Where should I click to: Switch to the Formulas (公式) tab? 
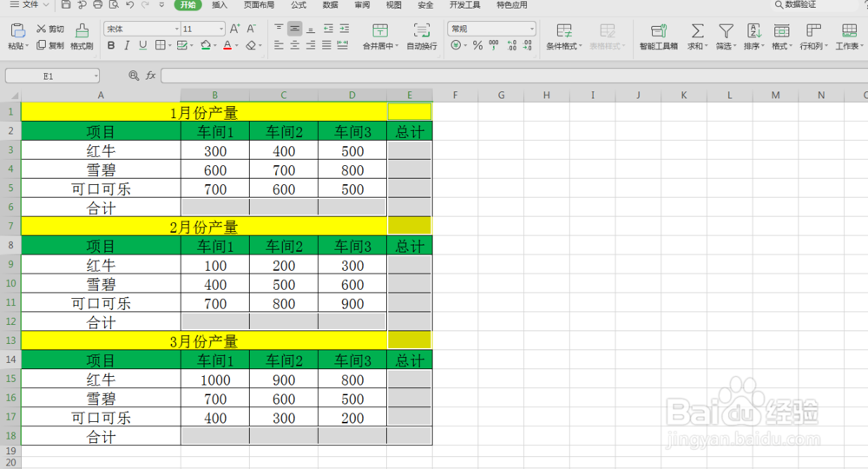299,5
